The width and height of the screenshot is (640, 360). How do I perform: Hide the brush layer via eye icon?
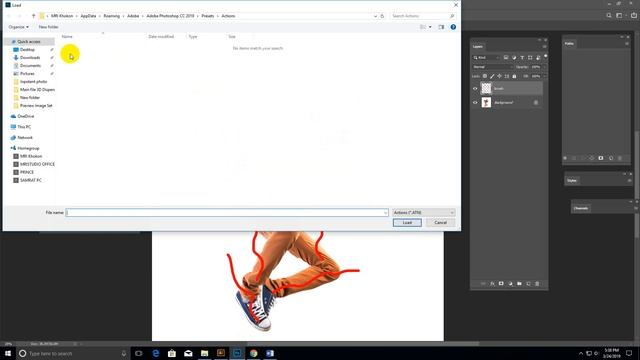tap(475, 89)
